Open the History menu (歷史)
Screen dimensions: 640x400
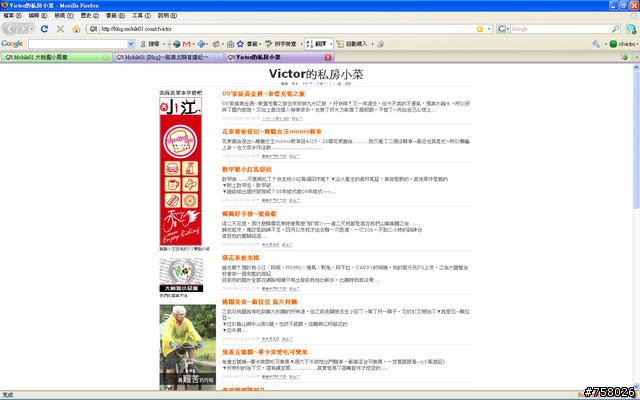(89, 16)
